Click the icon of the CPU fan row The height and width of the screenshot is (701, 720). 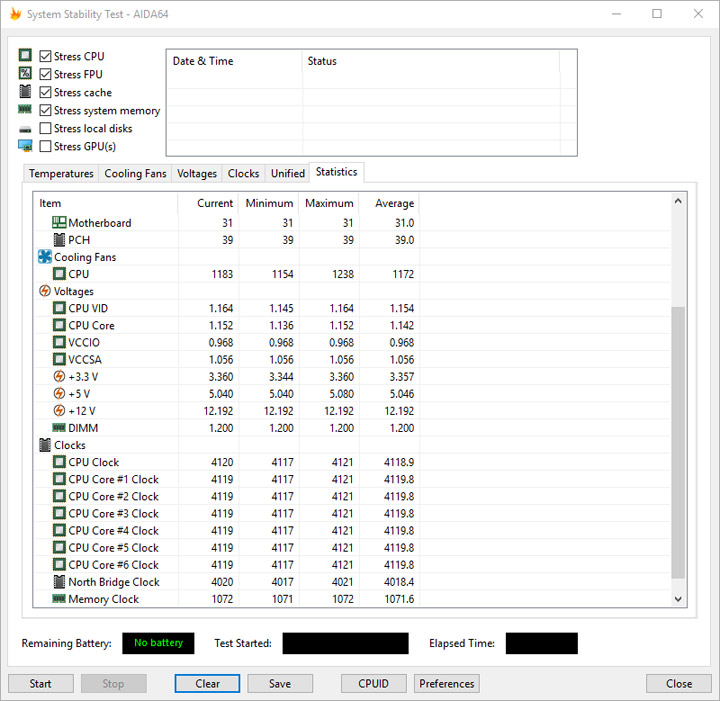59,274
